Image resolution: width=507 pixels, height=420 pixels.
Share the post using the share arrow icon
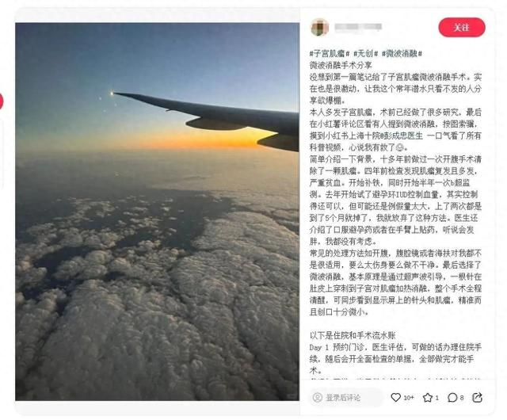pyautogui.click(x=477, y=397)
